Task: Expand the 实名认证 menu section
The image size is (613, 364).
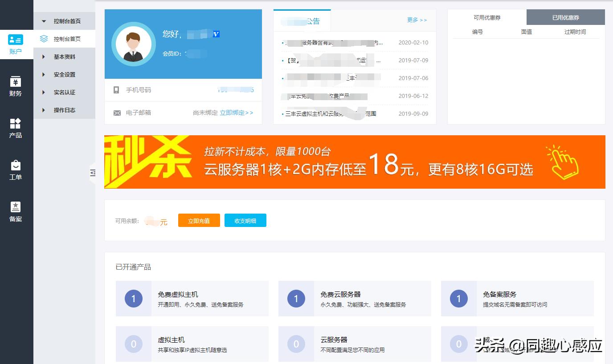Action: [64, 92]
